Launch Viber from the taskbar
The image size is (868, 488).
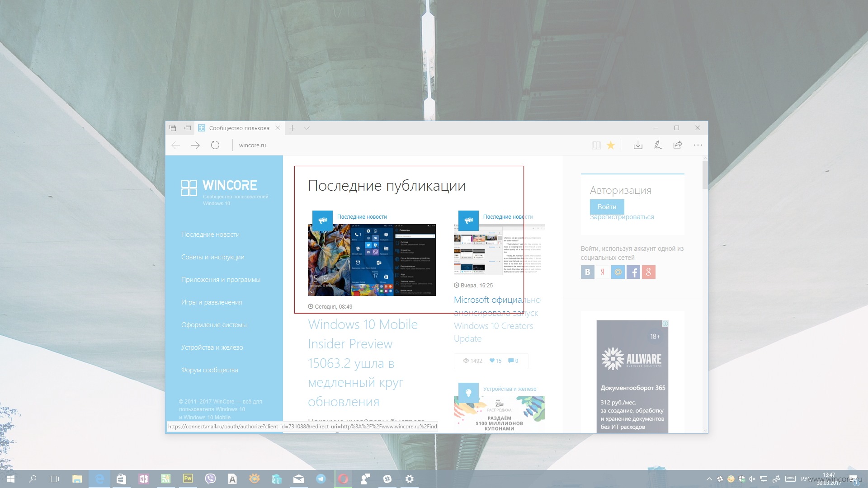click(210, 479)
